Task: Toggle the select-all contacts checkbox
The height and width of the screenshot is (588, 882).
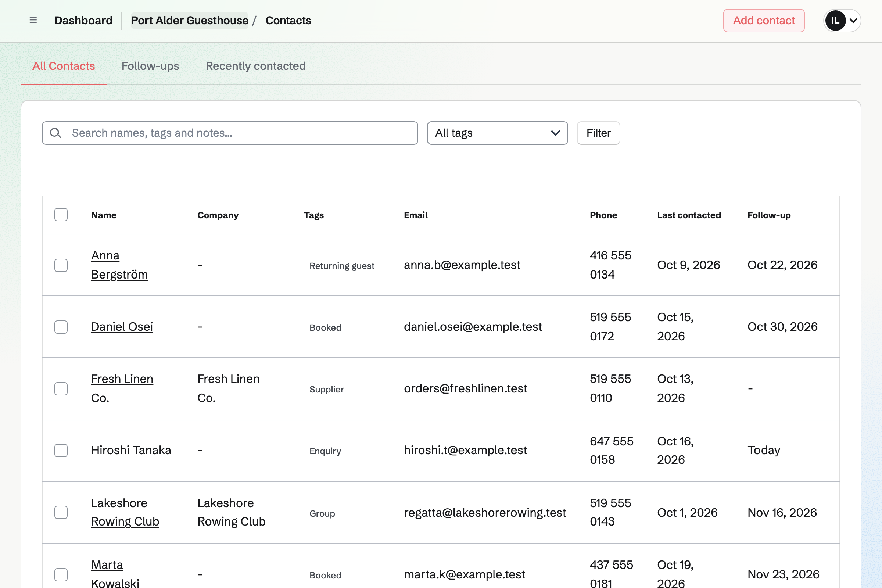Action: (x=61, y=215)
